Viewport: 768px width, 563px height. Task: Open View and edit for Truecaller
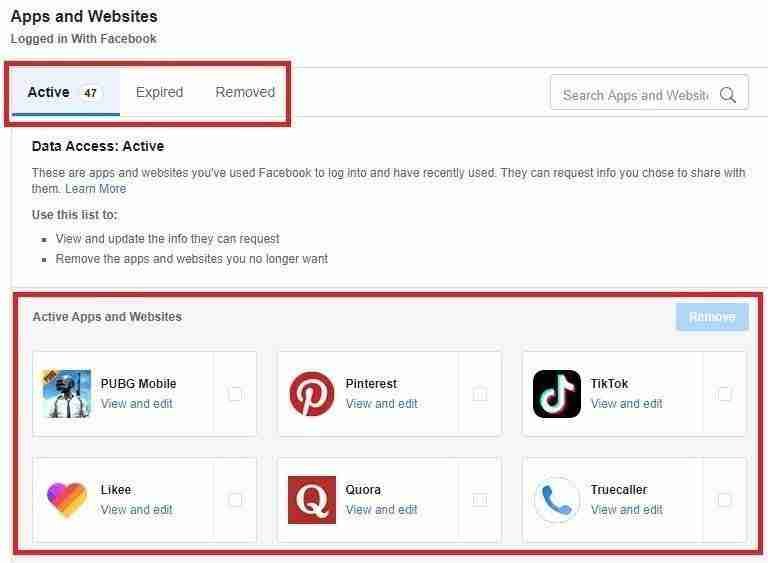(x=626, y=510)
